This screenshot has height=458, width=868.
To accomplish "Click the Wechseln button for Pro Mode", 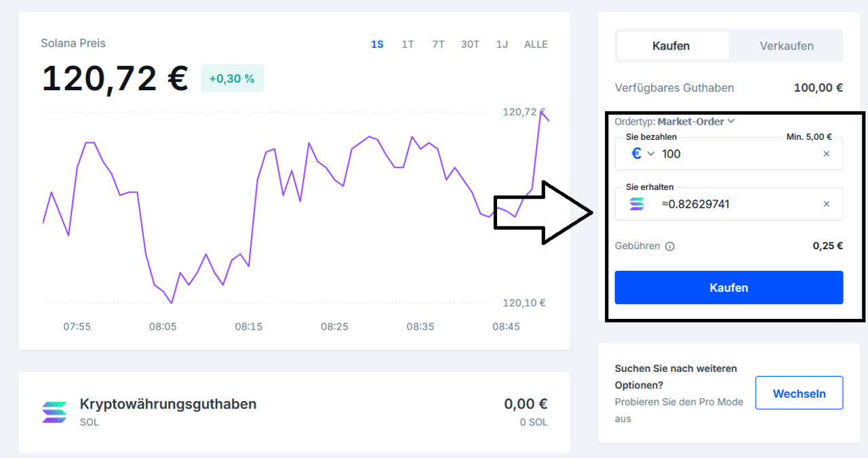I will click(799, 394).
